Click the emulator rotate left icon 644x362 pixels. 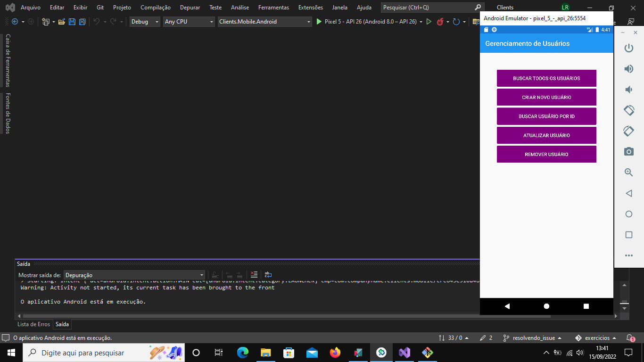pyautogui.click(x=629, y=110)
